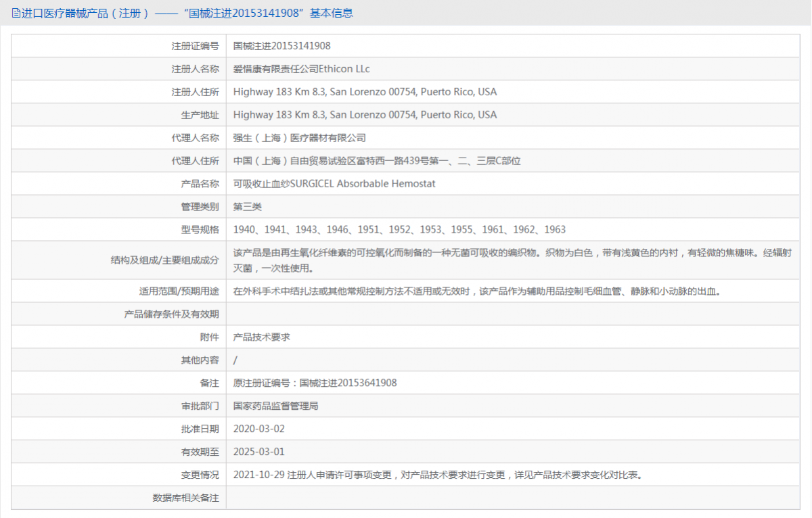Image resolution: width=812 pixels, height=518 pixels.
Task: Click the approval date 2020-03-02
Action: tap(258, 429)
